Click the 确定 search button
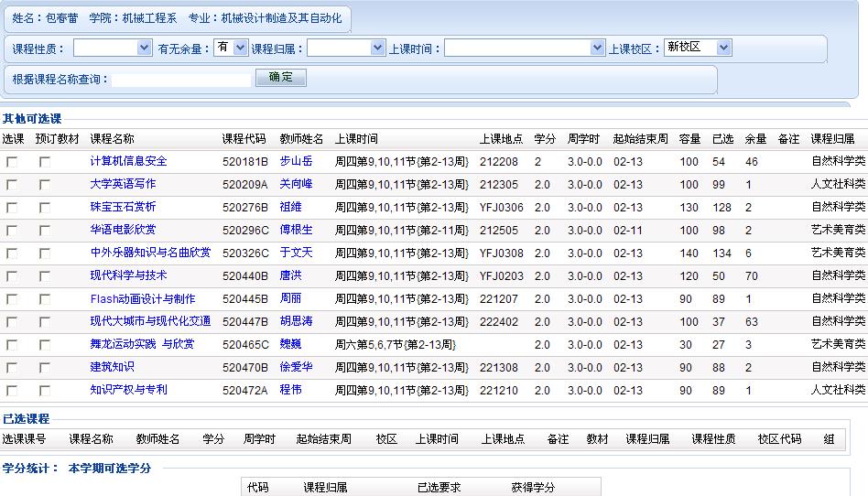Image resolution: width=868 pixels, height=496 pixels. [x=281, y=78]
